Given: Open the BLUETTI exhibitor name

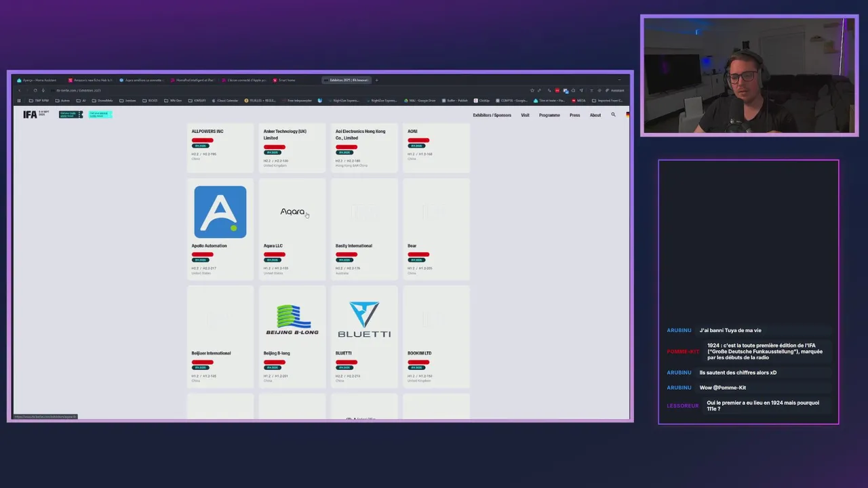Looking at the screenshot, I should click(x=343, y=353).
